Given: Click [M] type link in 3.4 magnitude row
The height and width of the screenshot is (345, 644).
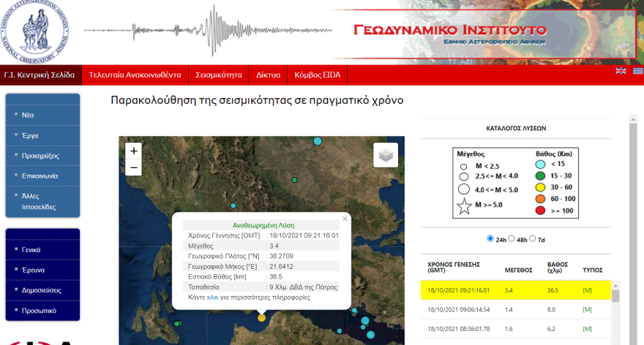Looking at the screenshot, I should [588, 290].
